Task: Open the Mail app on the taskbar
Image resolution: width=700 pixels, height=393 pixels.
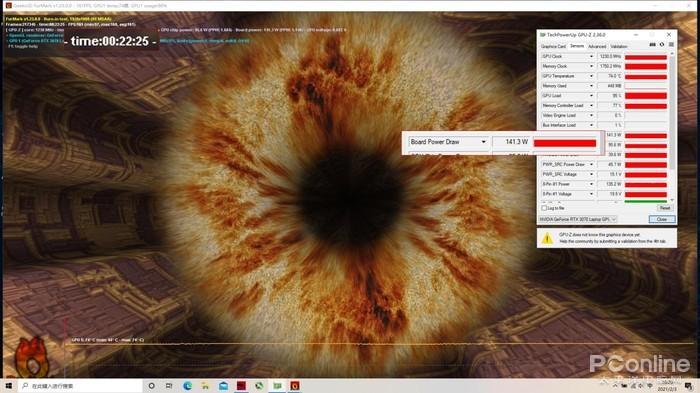Action: tap(223, 385)
